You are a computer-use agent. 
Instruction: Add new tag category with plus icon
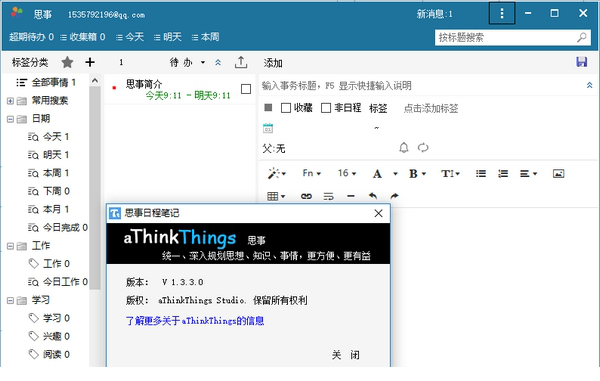coord(90,62)
